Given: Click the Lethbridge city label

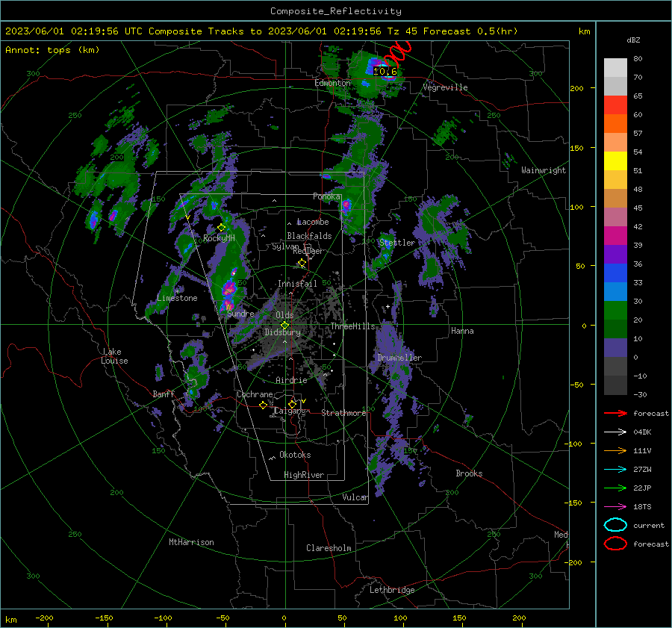Looking at the screenshot, I should point(392,590).
